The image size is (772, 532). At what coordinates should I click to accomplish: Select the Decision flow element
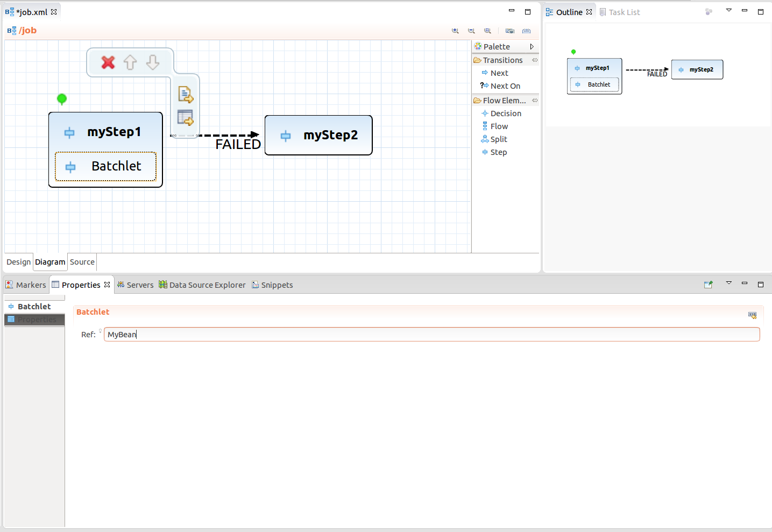[505, 114]
